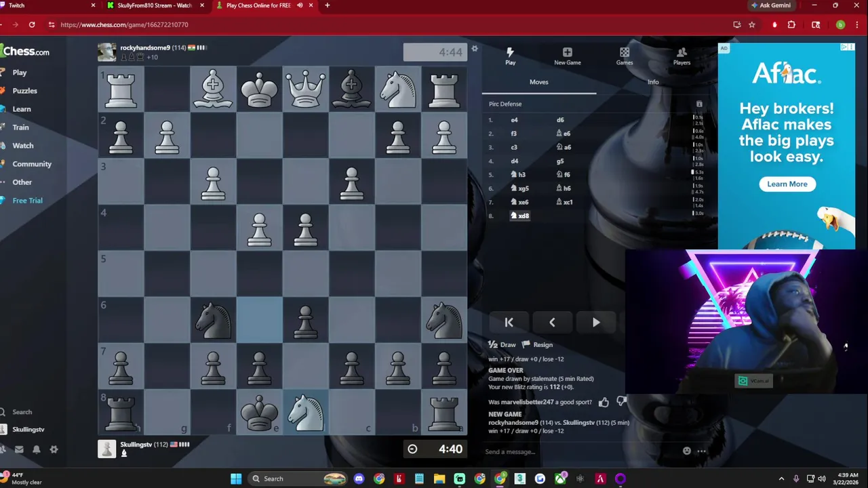Open a new browser tab
The width and height of the screenshot is (868, 488).
[x=327, y=5]
